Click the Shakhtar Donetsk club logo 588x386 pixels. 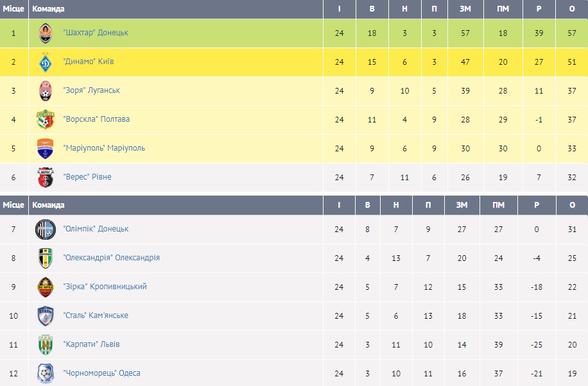[45, 33]
